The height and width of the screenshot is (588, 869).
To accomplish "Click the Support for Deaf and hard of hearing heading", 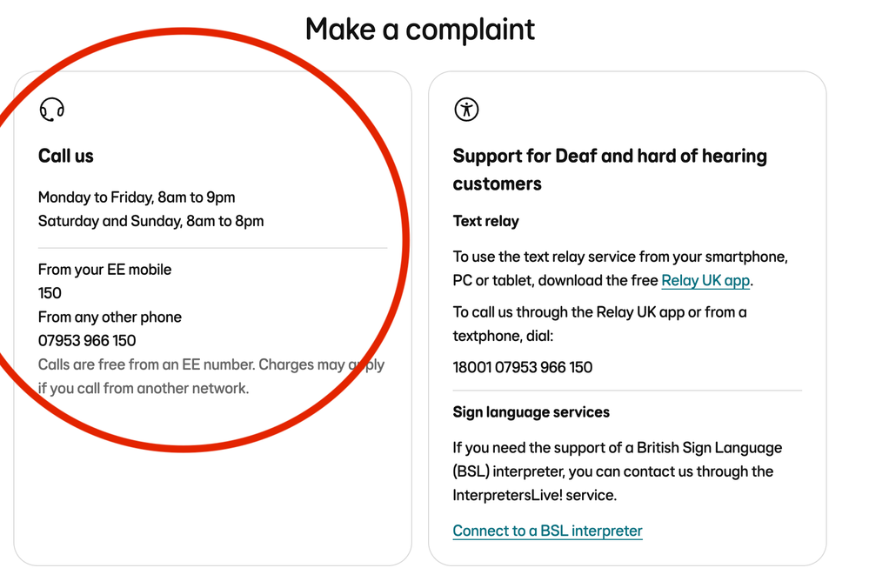I will click(610, 170).
